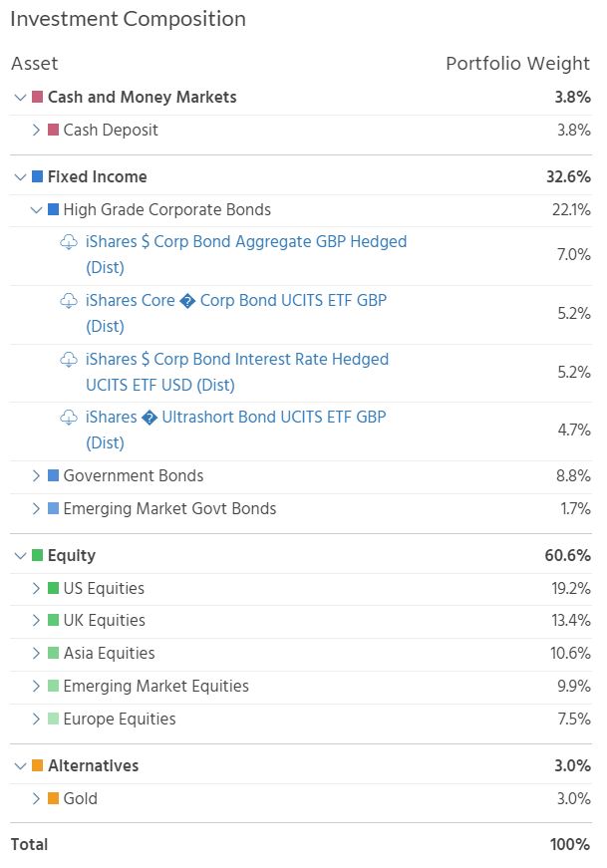Click the orange Alternatives color square
Viewport: 607px width, 868px height.
click(38, 766)
